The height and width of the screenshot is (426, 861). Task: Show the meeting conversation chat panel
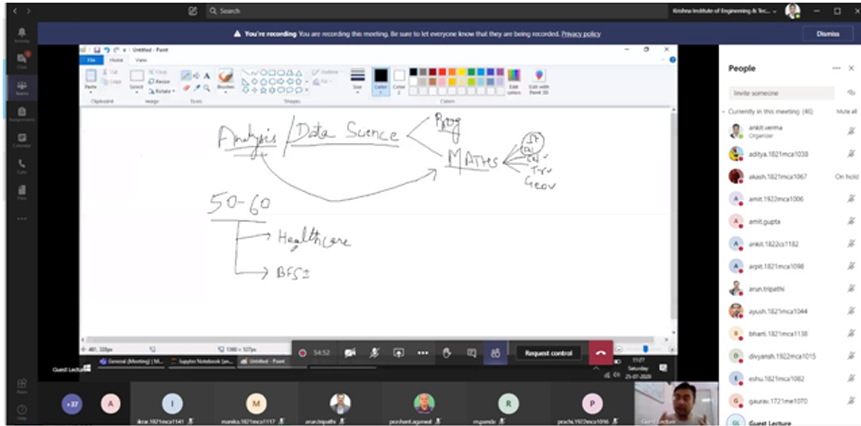tap(470, 353)
